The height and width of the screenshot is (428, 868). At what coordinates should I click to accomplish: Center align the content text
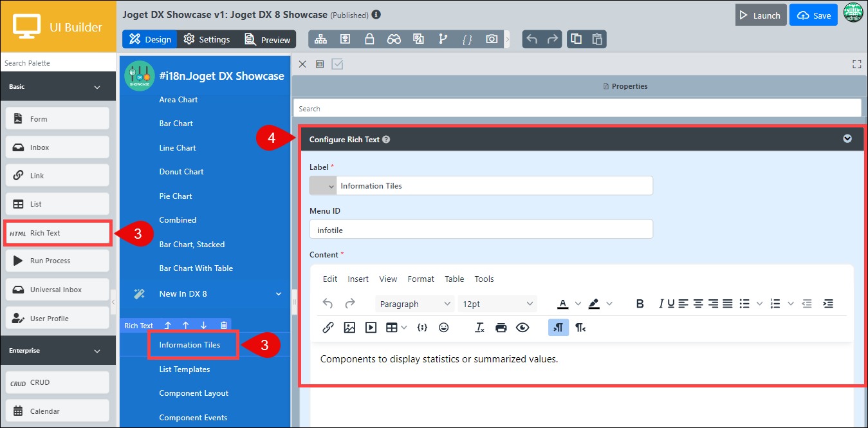697,304
